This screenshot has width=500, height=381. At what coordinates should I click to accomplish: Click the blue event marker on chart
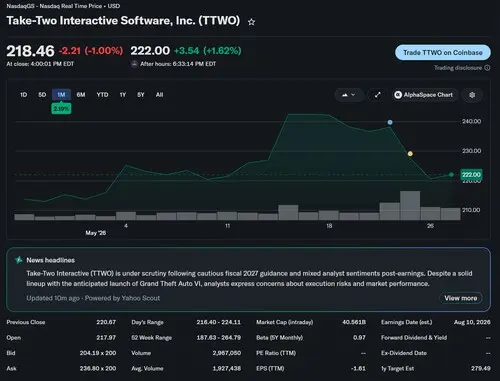click(390, 122)
